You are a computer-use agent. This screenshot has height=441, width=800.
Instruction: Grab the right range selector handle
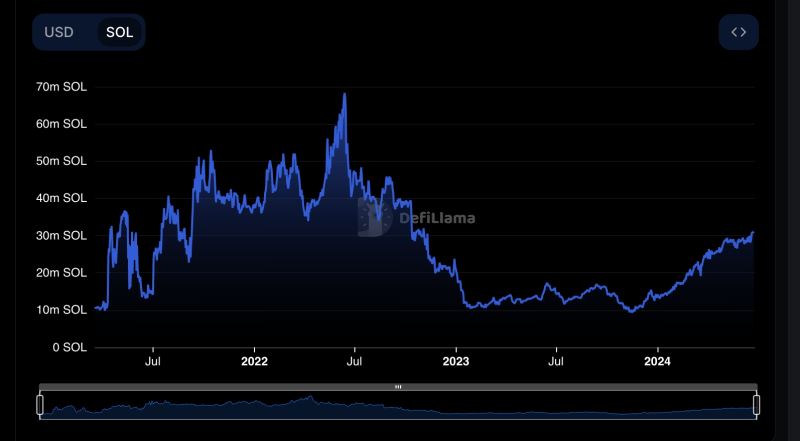click(x=756, y=404)
